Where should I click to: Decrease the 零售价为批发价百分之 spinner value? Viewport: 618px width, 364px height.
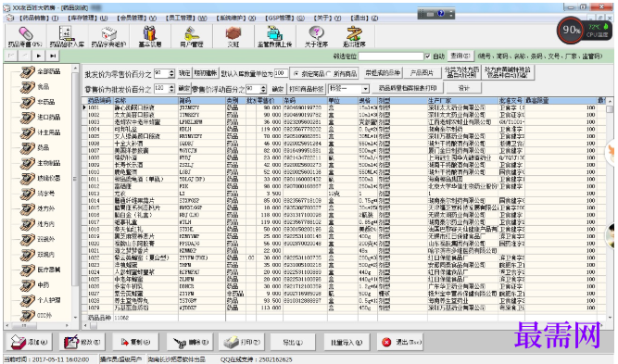(171, 91)
